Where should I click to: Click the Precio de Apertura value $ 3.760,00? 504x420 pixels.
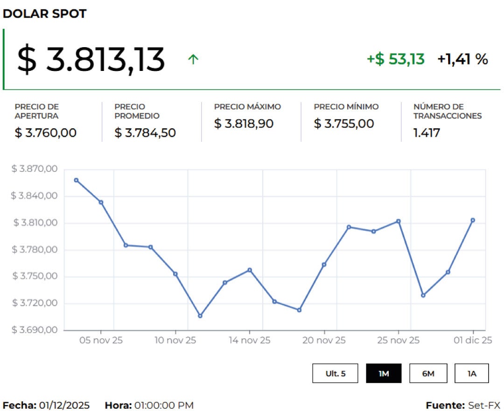click(x=45, y=133)
